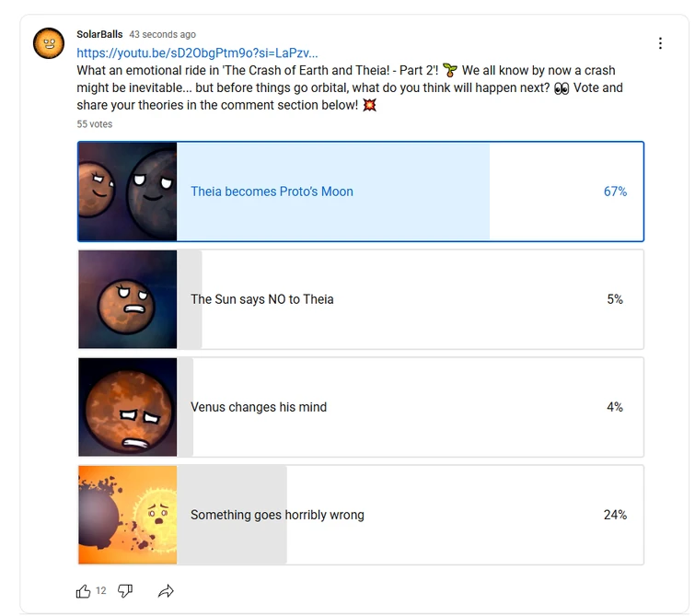Click the SolarBalls channel avatar
Screen dimensions: 695x616
coord(49,43)
